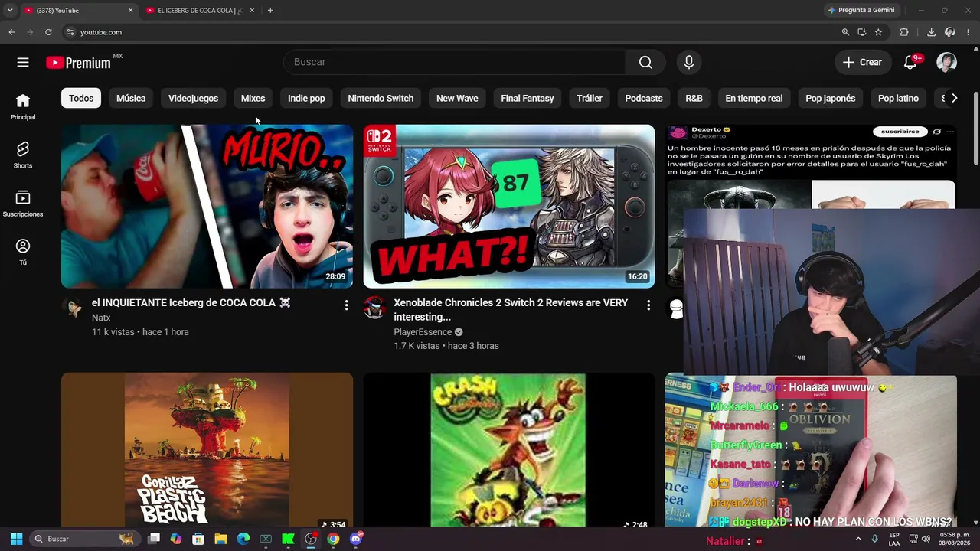The image size is (980, 551).
Task: Open Microsoft Store from the taskbar
Action: click(x=198, y=539)
